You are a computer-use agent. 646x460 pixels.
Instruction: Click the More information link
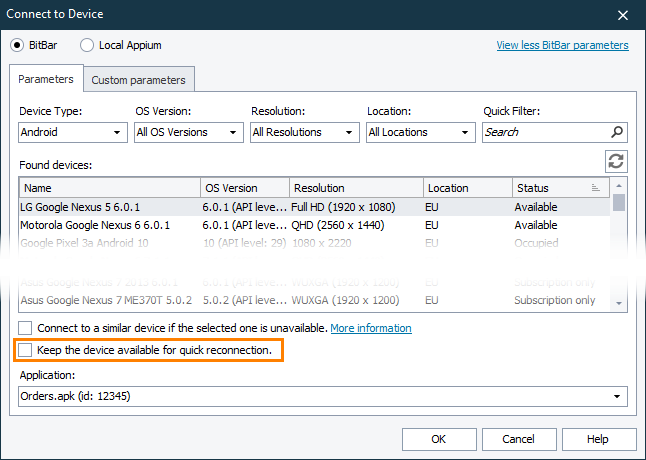click(x=370, y=328)
